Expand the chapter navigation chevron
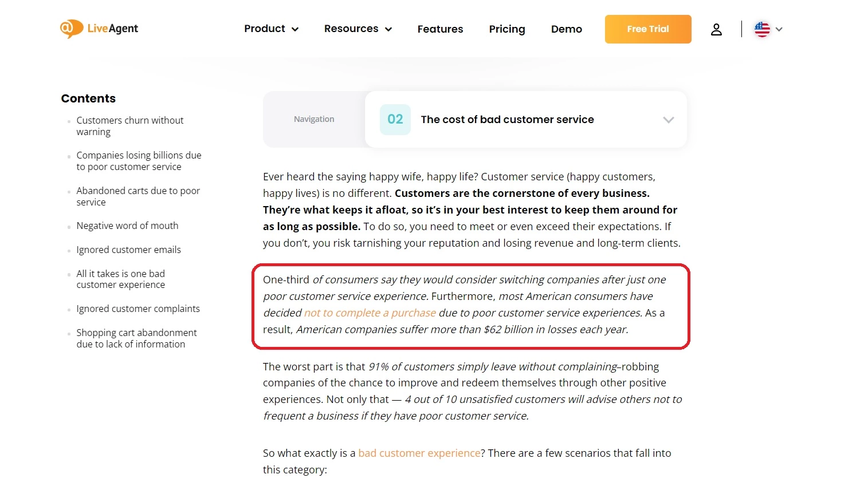Screen dimensions: 868x486 (668, 120)
